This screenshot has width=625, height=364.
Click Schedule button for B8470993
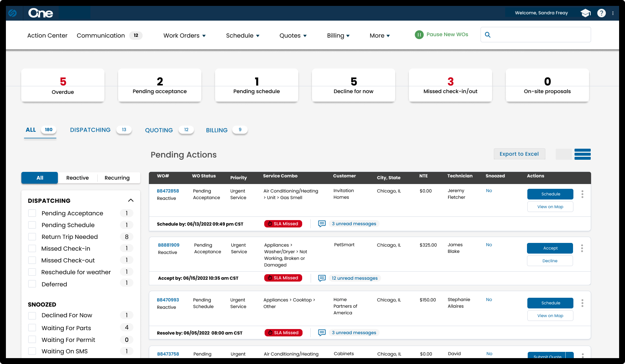point(551,303)
